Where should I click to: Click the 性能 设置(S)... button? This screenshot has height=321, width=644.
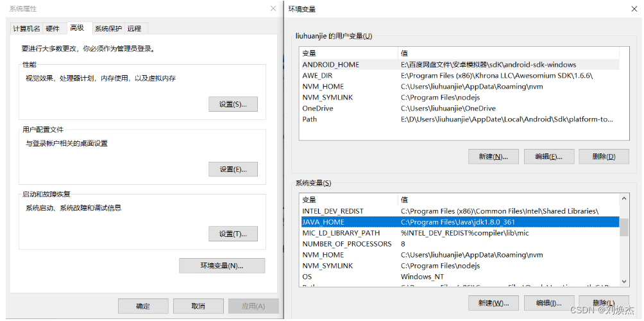(233, 105)
